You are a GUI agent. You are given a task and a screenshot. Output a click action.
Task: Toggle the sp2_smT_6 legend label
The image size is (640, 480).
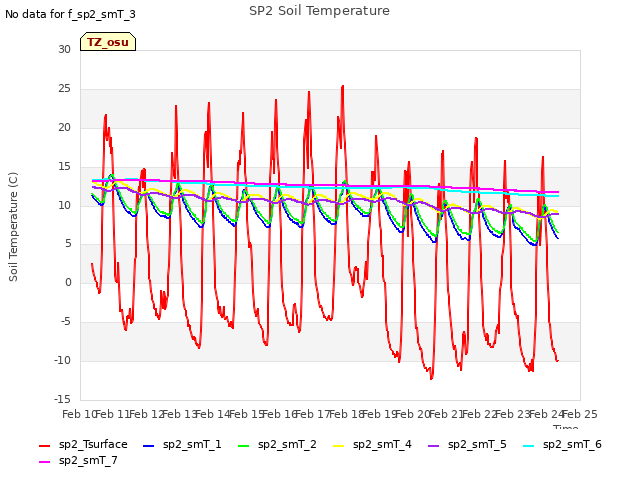(572, 444)
